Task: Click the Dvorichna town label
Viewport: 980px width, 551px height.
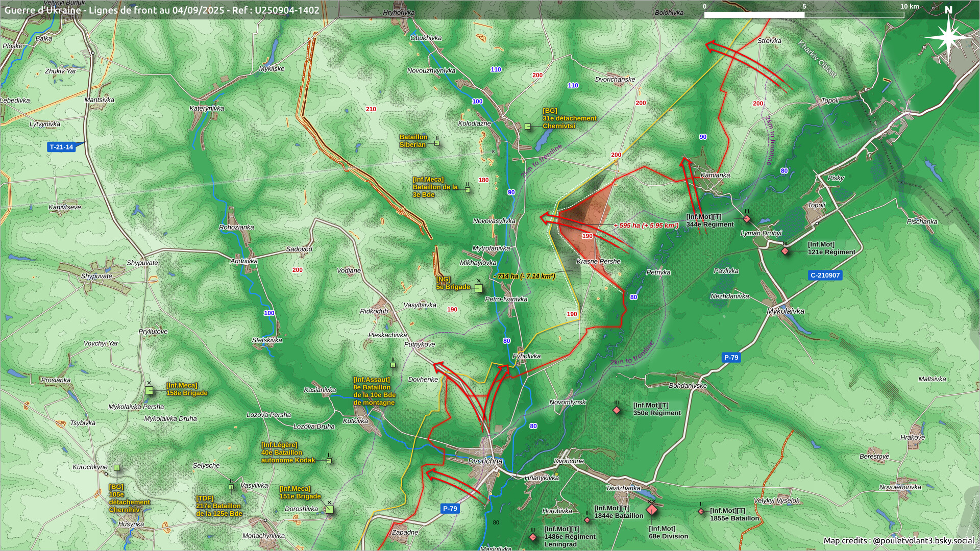Action: (485, 461)
